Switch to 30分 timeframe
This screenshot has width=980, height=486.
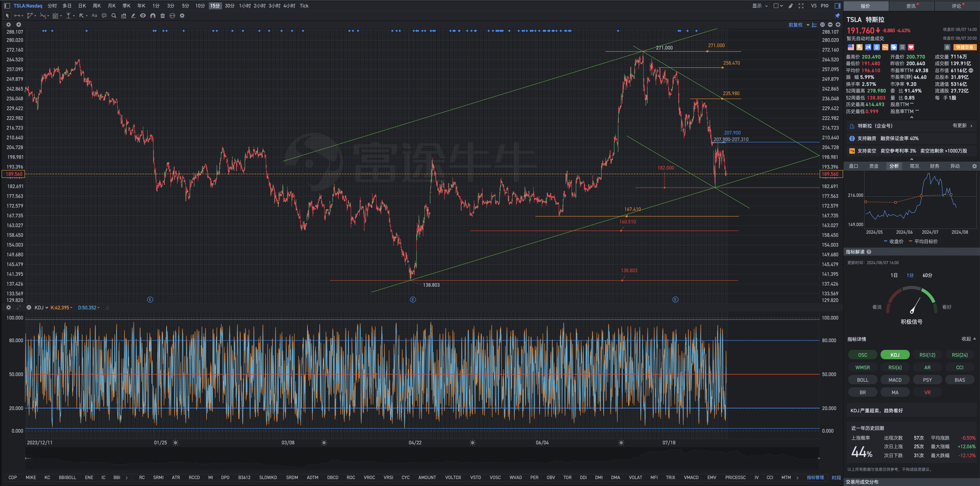[230, 6]
